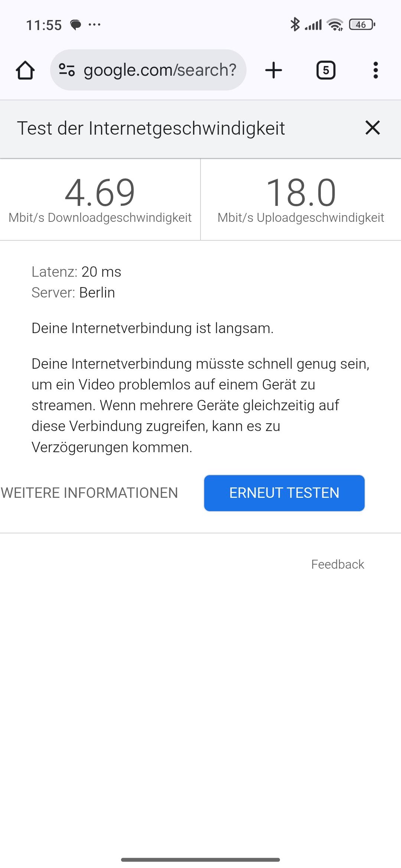Tap the status bar clock 11:55

coord(44,25)
